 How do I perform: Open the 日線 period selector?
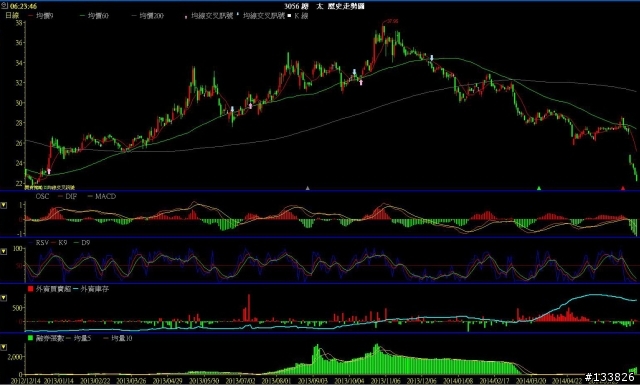(12, 16)
